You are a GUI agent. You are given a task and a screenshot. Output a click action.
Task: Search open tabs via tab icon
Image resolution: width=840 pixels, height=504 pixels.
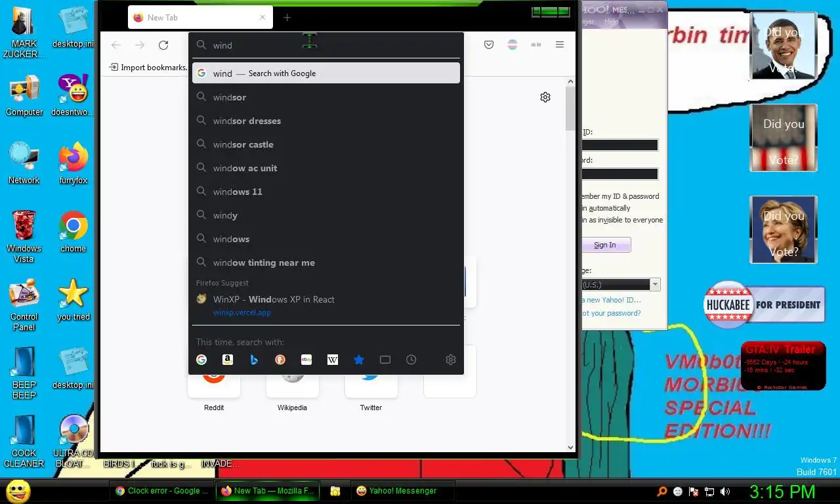tap(385, 360)
